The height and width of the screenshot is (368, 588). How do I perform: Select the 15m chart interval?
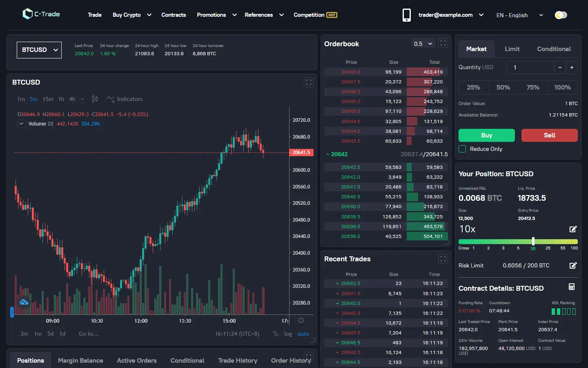[x=48, y=99]
